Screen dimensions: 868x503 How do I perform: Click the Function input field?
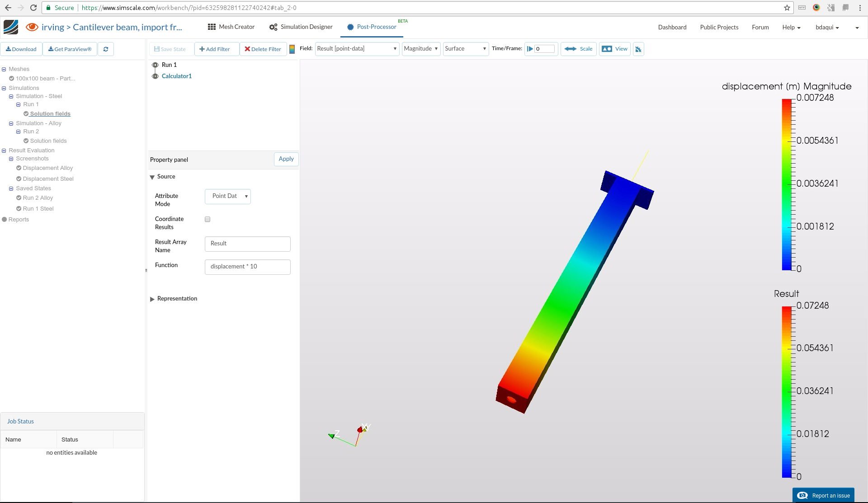coord(247,267)
